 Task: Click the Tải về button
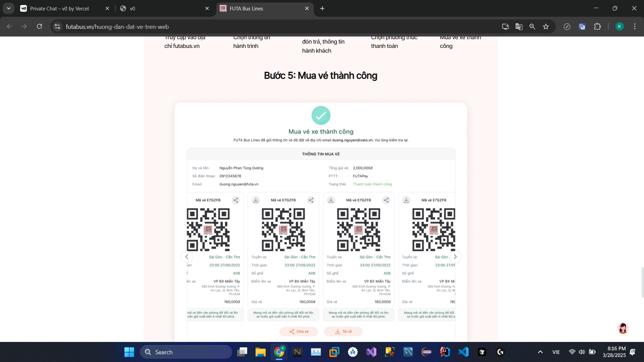(343, 331)
